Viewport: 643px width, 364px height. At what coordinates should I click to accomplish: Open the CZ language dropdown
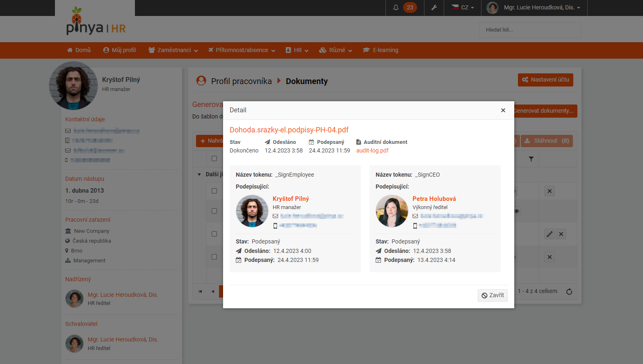[x=463, y=7]
